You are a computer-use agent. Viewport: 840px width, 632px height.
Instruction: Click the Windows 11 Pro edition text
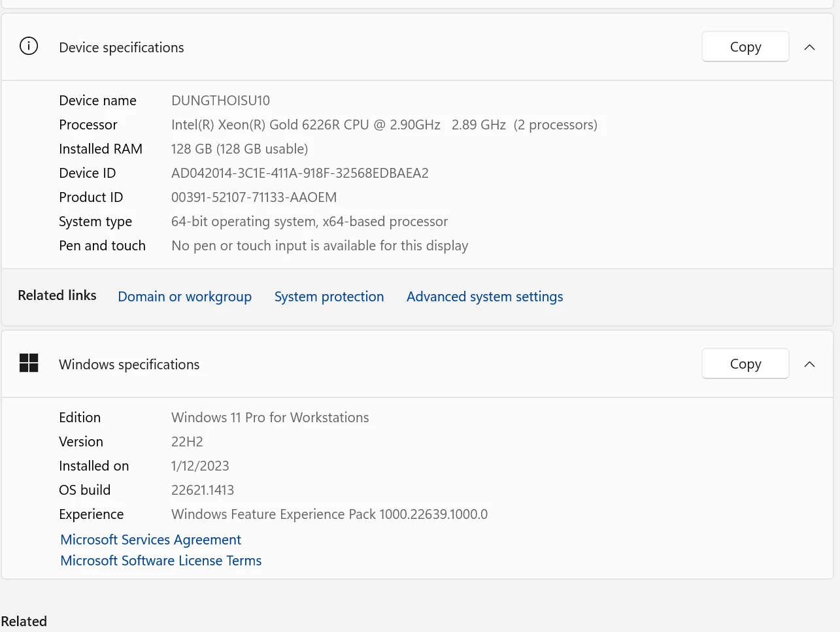tap(269, 418)
